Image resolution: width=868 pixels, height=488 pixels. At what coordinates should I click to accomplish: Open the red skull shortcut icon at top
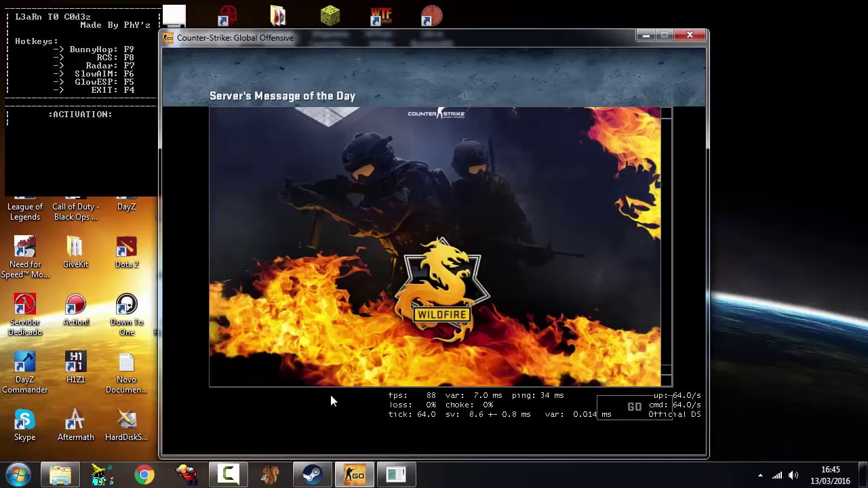[x=228, y=16]
